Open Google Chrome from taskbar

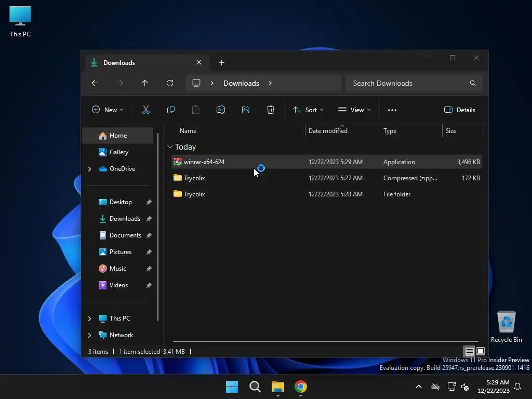pyautogui.click(x=301, y=387)
